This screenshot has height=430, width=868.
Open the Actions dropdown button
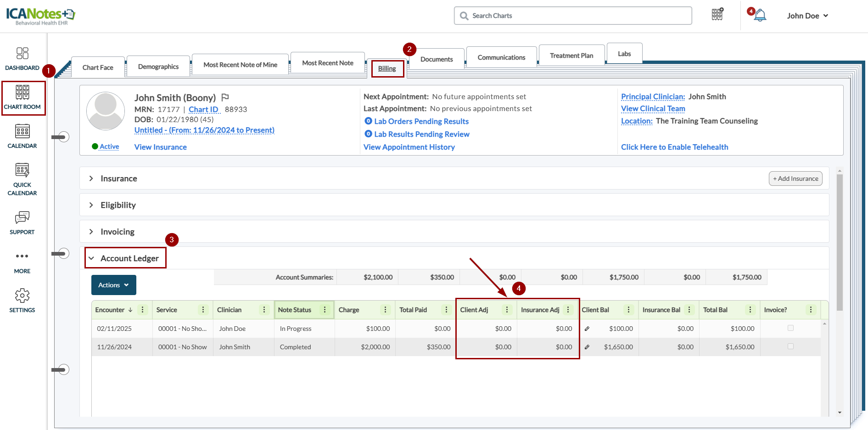point(113,285)
